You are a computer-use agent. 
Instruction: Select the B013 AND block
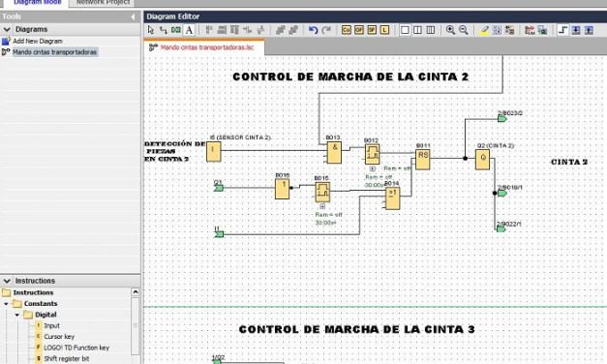click(334, 153)
